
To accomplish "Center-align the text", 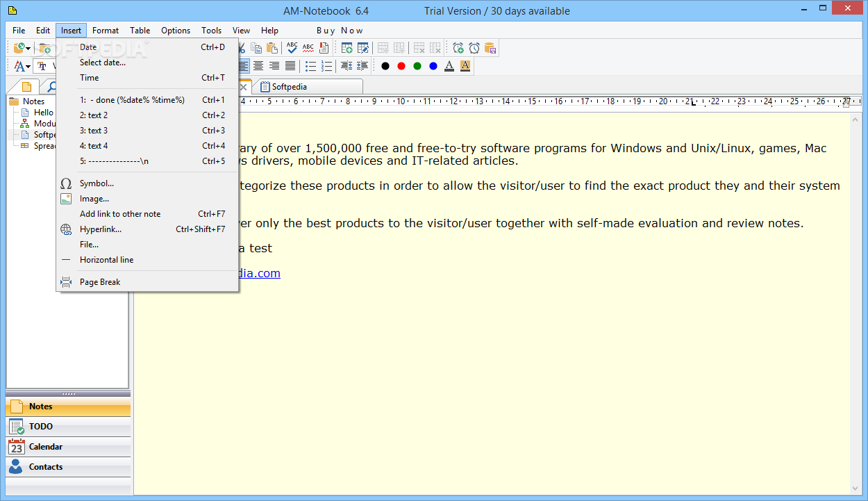I will (258, 66).
